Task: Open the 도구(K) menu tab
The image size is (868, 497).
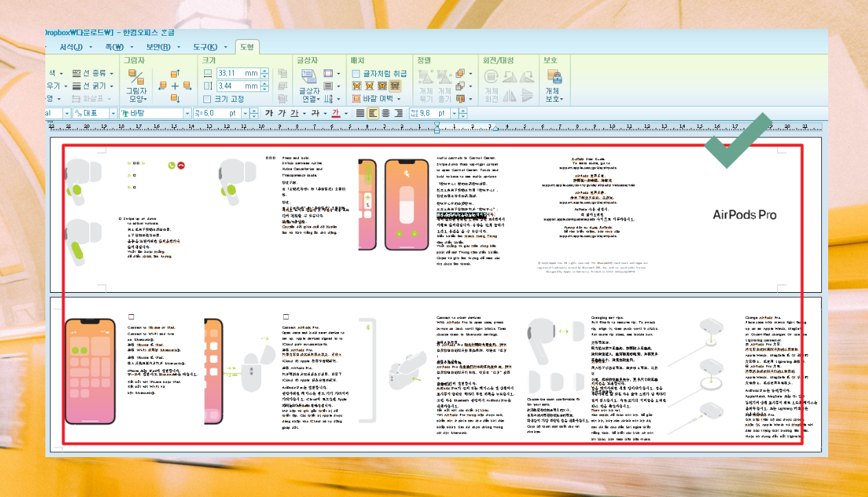Action: click(x=205, y=47)
